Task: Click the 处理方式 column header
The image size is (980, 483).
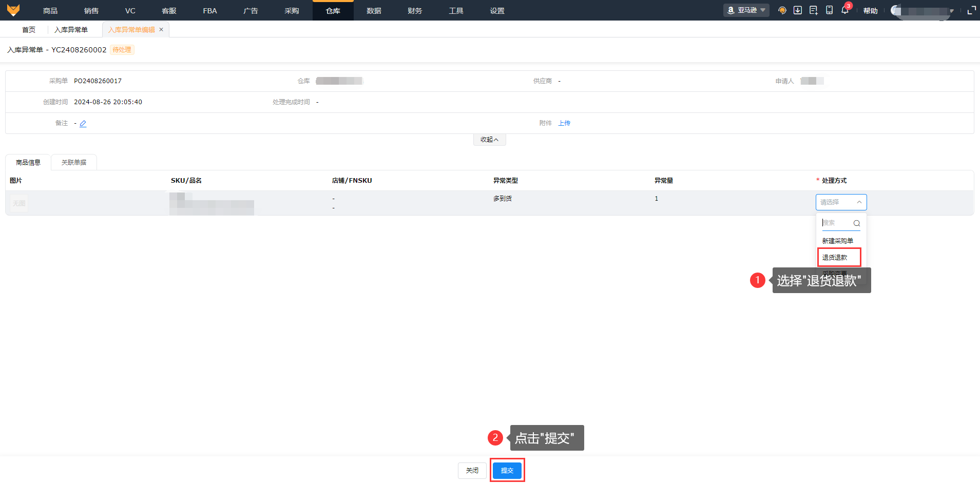Action: 834,181
